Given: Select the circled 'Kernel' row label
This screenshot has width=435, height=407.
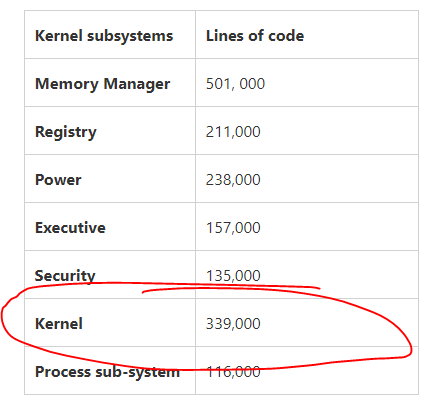Looking at the screenshot, I should 59,324.
